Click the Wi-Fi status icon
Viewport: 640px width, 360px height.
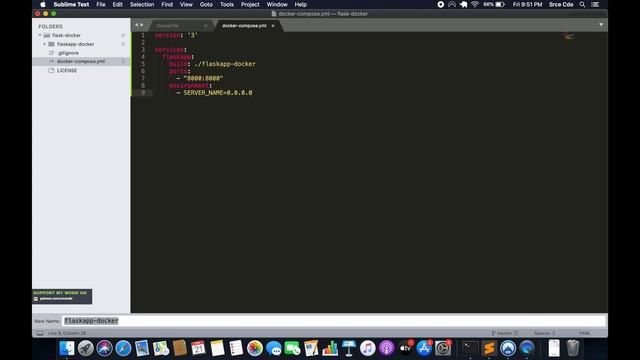point(475,4)
